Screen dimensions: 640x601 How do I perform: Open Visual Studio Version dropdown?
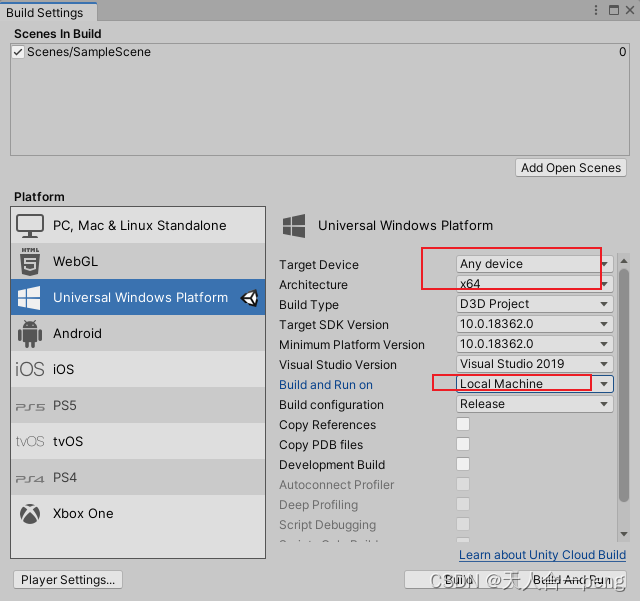tap(535, 364)
